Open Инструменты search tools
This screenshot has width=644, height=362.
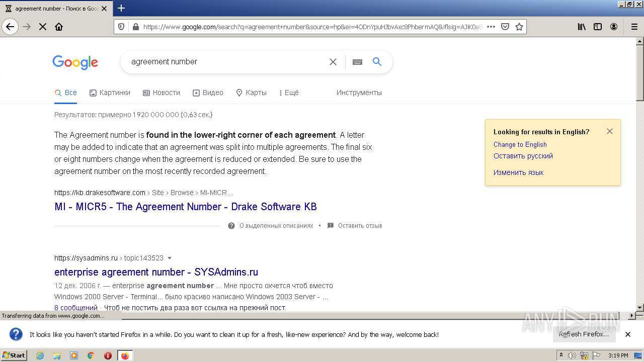tap(359, 93)
